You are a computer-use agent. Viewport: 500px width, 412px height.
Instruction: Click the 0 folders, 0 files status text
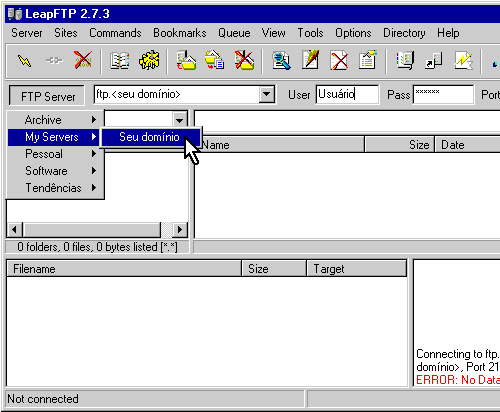[97, 247]
